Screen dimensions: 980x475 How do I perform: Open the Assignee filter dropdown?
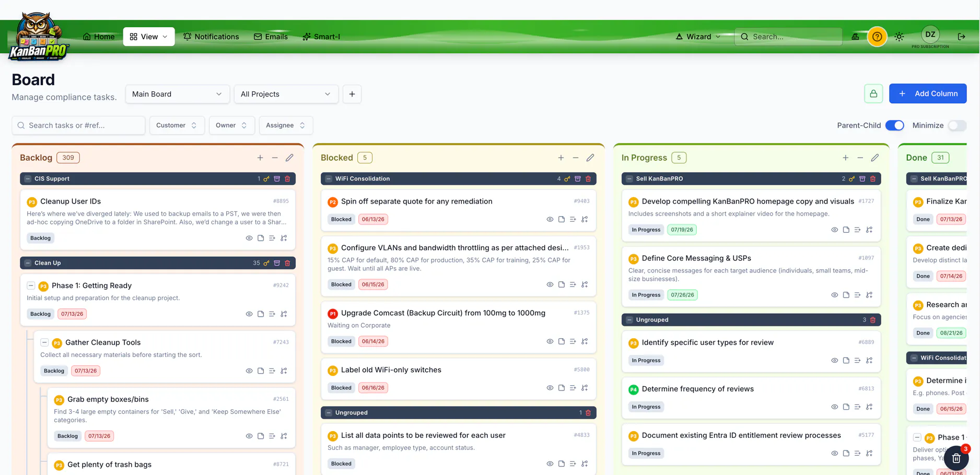(286, 125)
